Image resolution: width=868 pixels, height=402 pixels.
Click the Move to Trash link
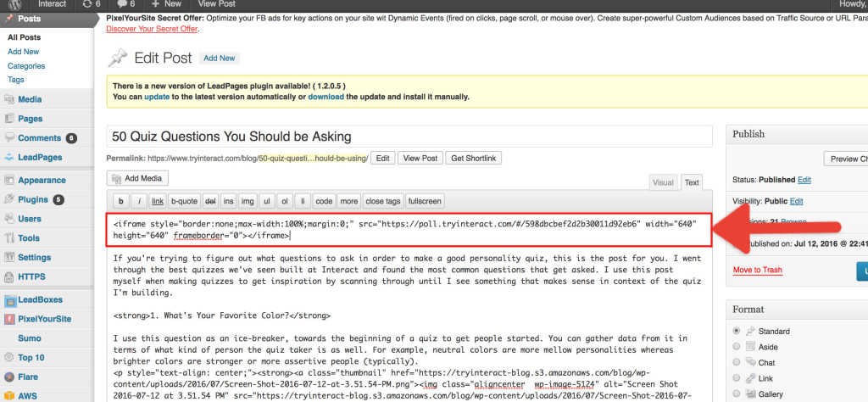(757, 271)
